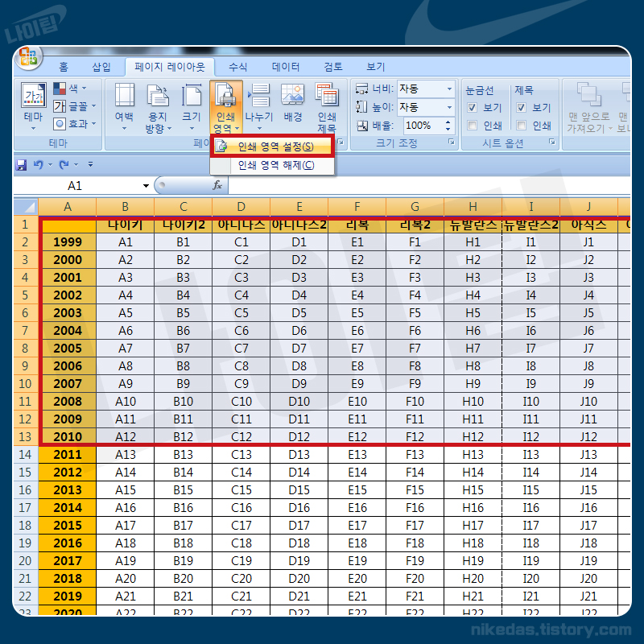Toggle 제목 인쇄 headings print checkbox
This screenshot has height=644, width=644.
(x=521, y=126)
